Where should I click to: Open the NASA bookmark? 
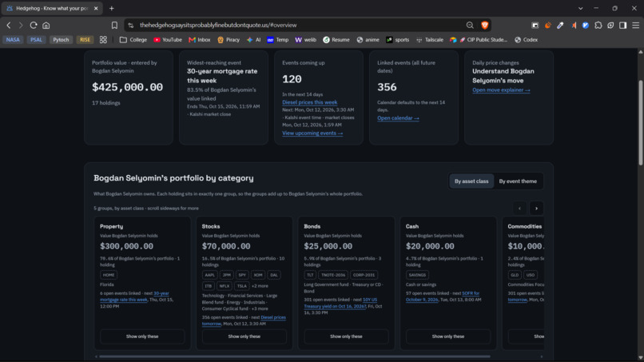[13, 40]
